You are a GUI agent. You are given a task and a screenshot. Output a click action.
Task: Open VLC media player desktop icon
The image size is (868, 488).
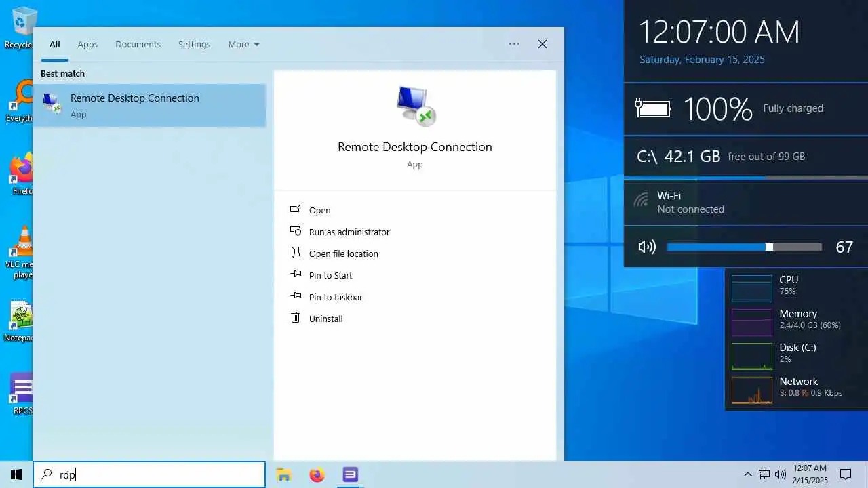tap(20, 252)
